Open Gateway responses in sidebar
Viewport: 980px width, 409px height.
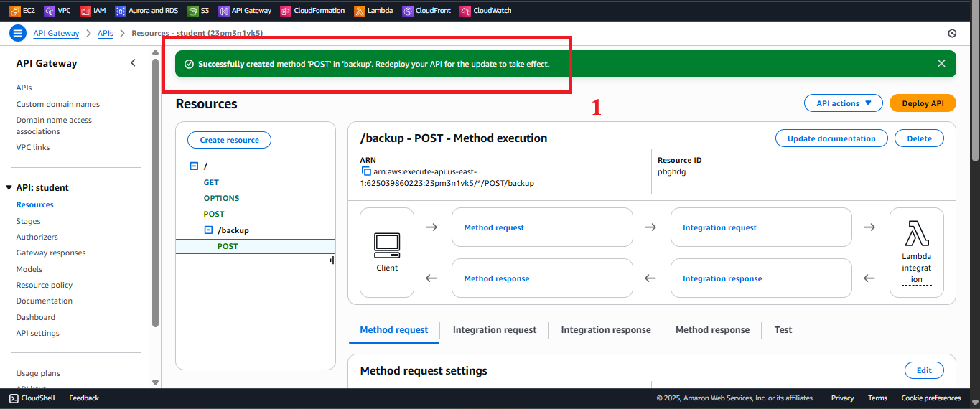click(51, 253)
